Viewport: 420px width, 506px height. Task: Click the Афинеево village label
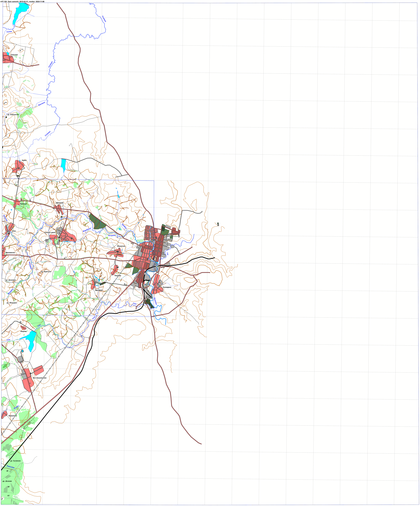click(59, 203)
